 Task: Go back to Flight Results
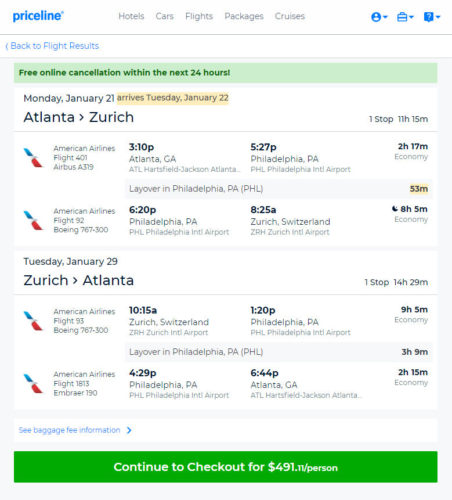click(x=52, y=46)
